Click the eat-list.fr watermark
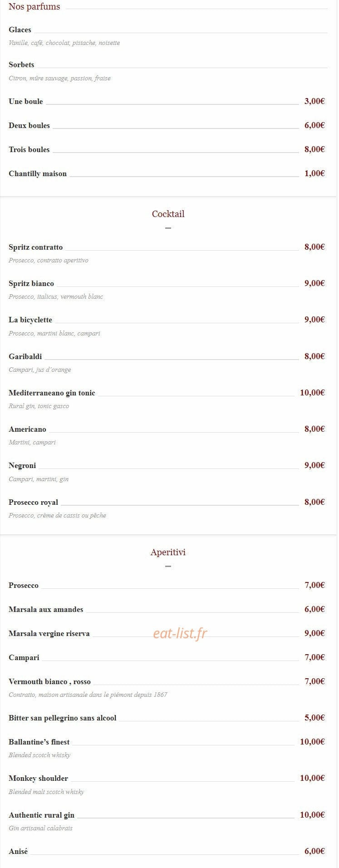 click(180, 633)
